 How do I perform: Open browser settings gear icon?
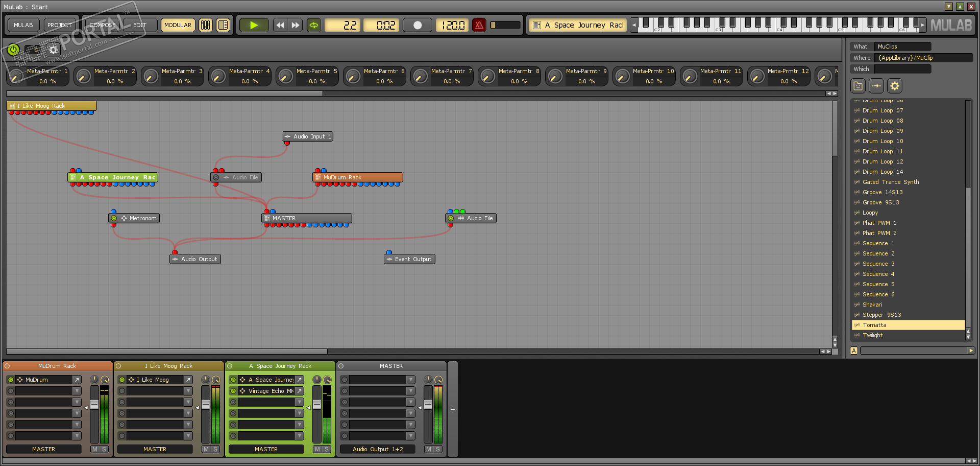click(x=895, y=86)
